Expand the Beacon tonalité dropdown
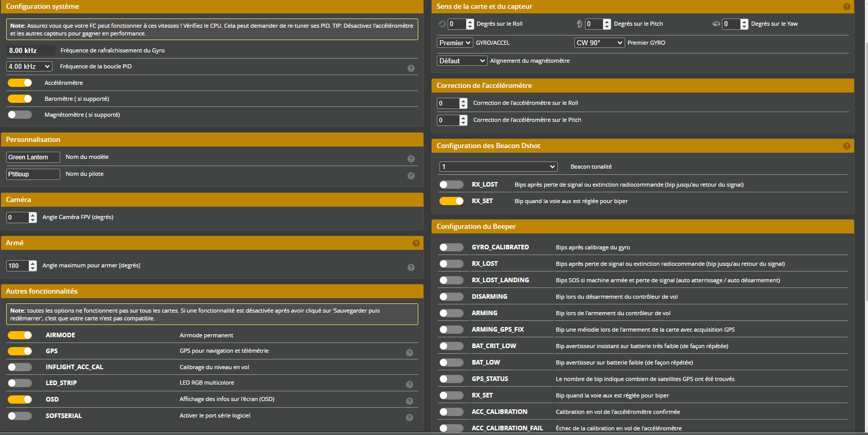The height and width of the screenshot is (435, 868). pos(498,167)
